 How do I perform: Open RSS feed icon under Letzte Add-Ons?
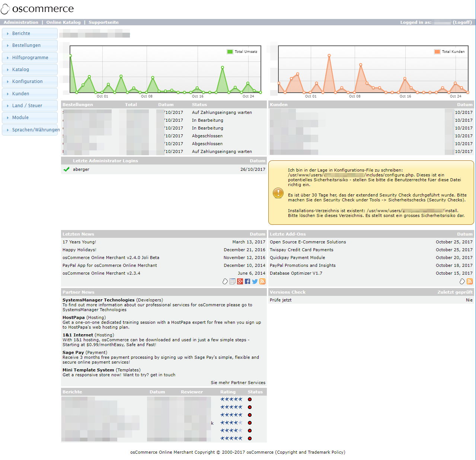coord(470,281)
